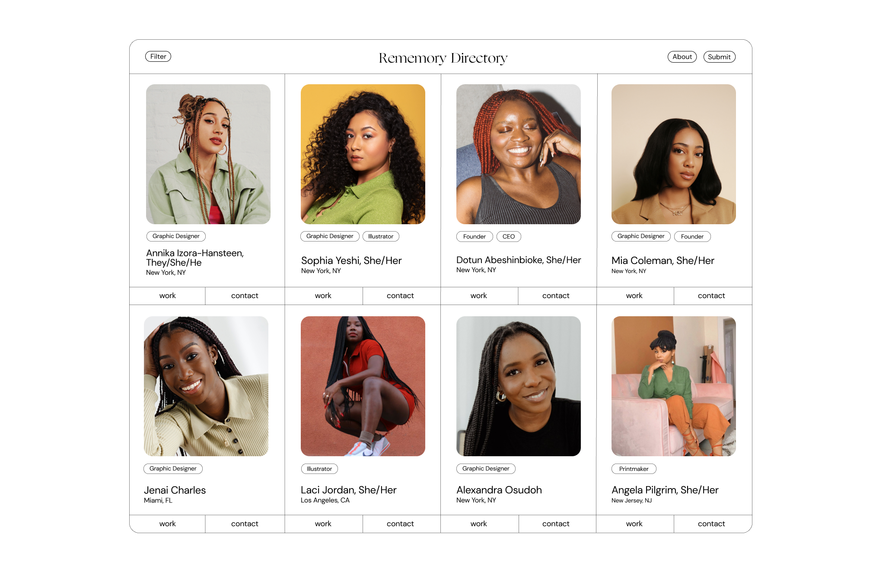This screenshot has width=876, height=588.
Task: Contact Mia Coleman
Action: click(x=711, y=296)
